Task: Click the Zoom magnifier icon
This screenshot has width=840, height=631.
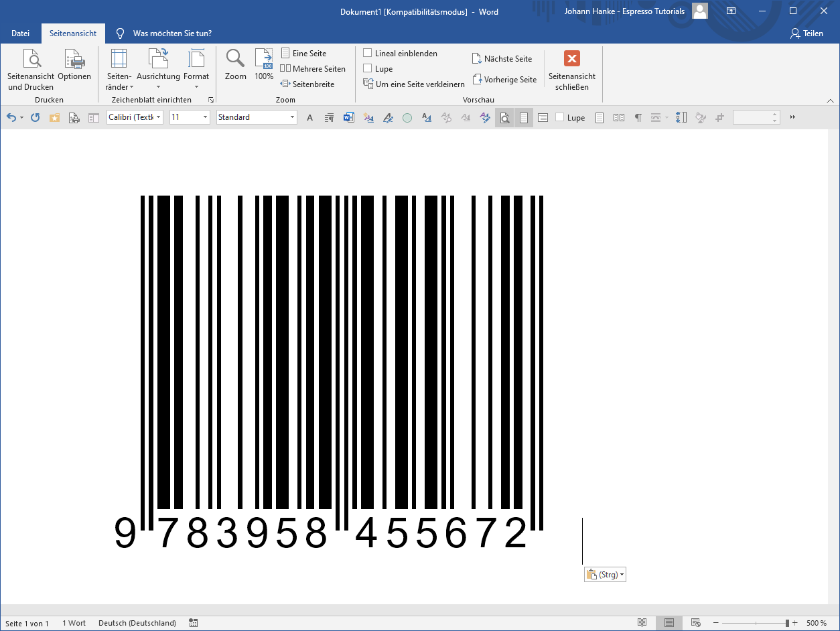Action: tap(235, 65)
